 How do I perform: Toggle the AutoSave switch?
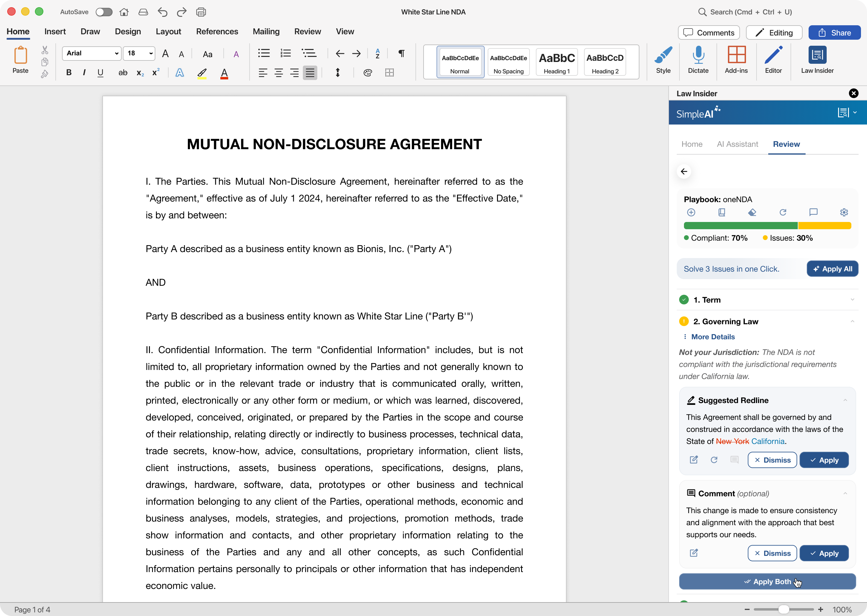(x=104, y=12)
